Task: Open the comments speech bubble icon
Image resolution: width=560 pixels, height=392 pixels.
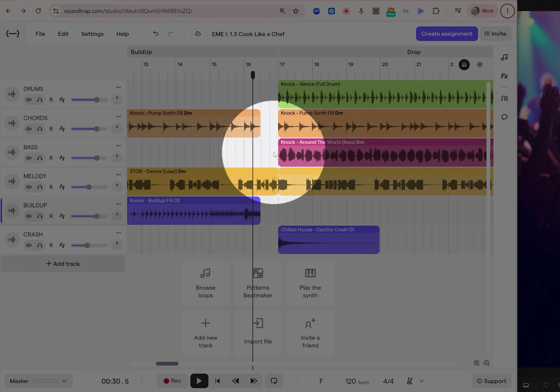Action: click(504, 117)
